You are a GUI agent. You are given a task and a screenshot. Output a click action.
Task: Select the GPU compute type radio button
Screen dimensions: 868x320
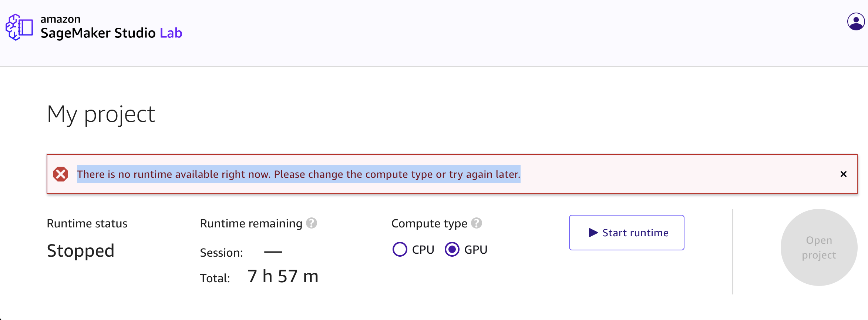pyautogui.click(x=452, y=249)
